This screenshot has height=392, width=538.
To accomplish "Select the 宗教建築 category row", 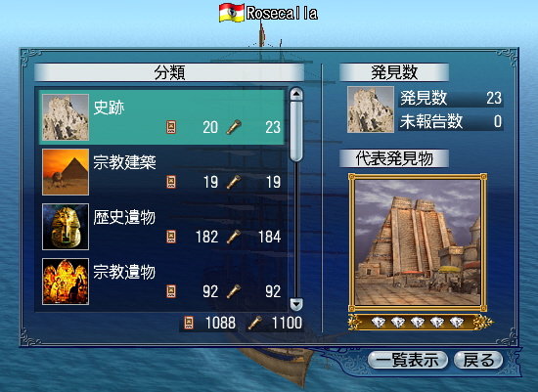I will (x=161, y=172).
